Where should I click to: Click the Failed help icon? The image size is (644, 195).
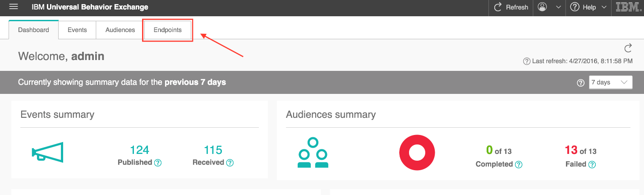pos(592,165)
